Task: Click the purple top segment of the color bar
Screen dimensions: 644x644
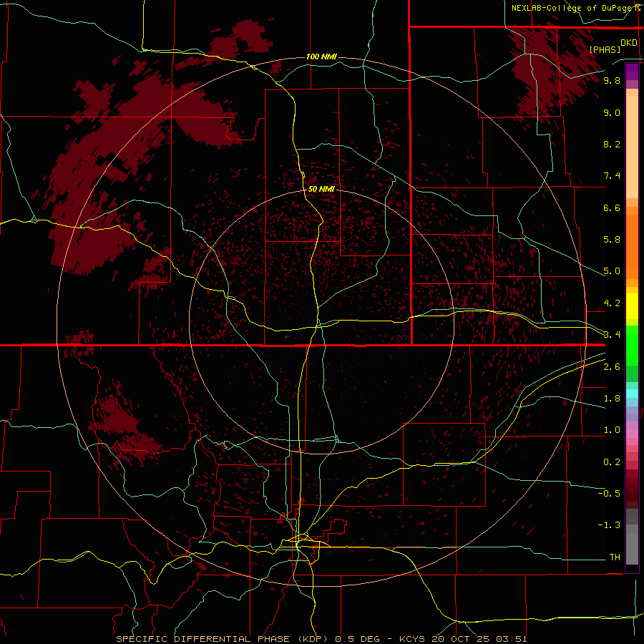Action: click(x=632, y=72)
